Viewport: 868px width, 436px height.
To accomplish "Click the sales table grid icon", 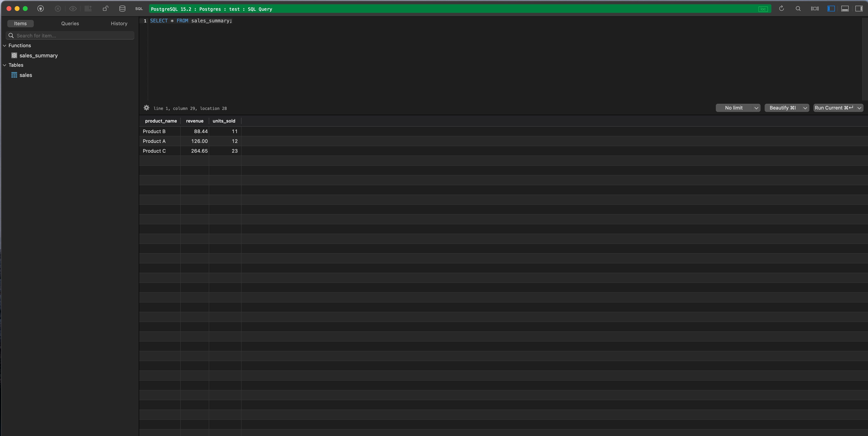I will (14, 75).
